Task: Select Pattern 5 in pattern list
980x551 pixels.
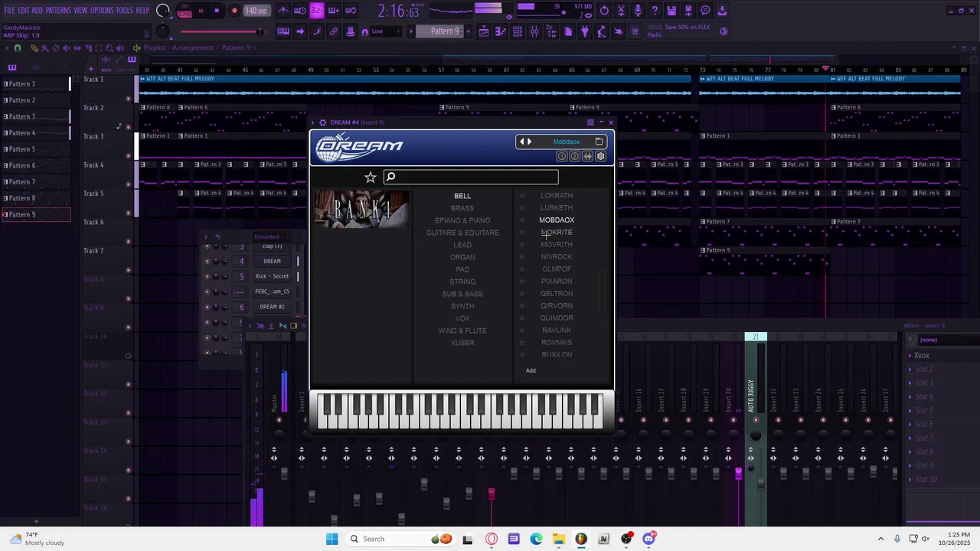Action: coord(35,149)
